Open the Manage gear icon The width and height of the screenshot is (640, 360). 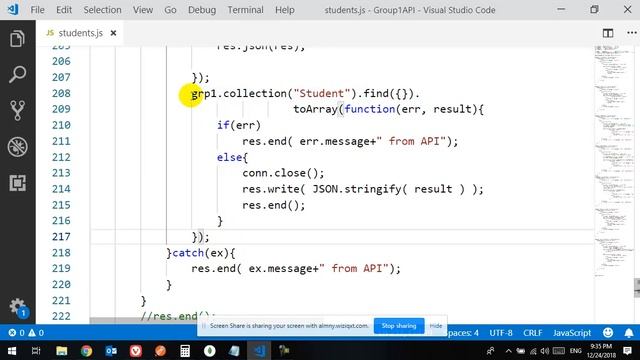17,306
